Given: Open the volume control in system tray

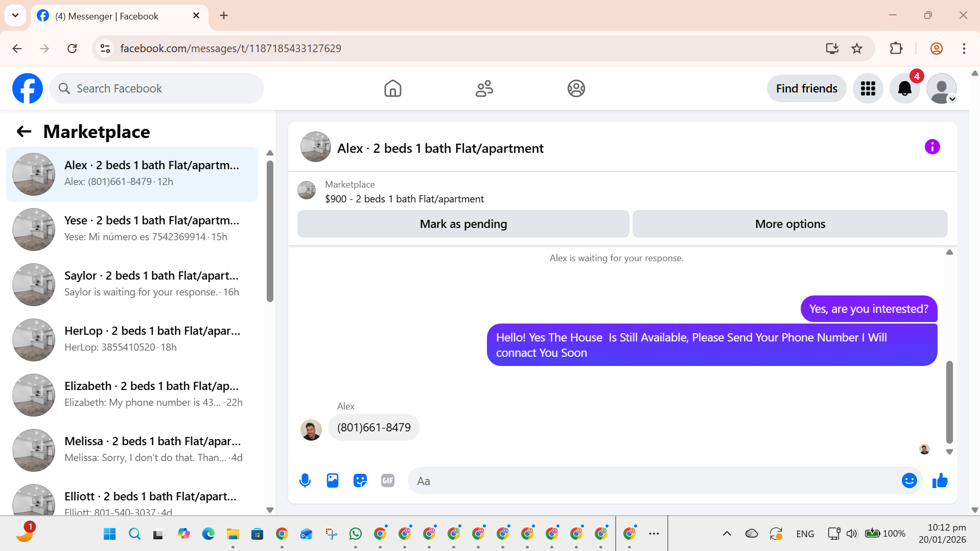Looking at the screenshot, I should 851,534.
